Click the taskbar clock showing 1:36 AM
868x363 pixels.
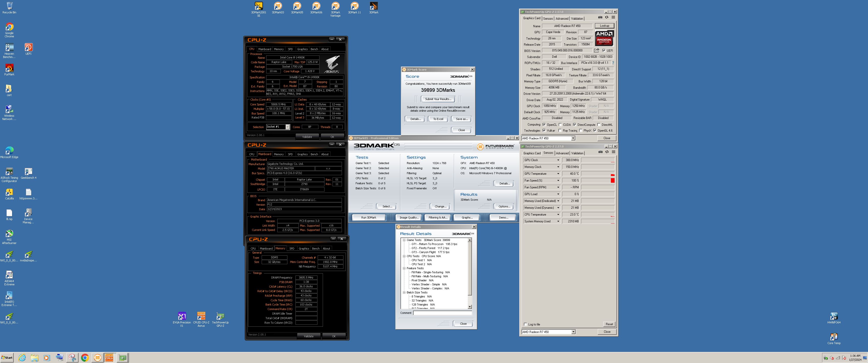[x=855, y=358]
